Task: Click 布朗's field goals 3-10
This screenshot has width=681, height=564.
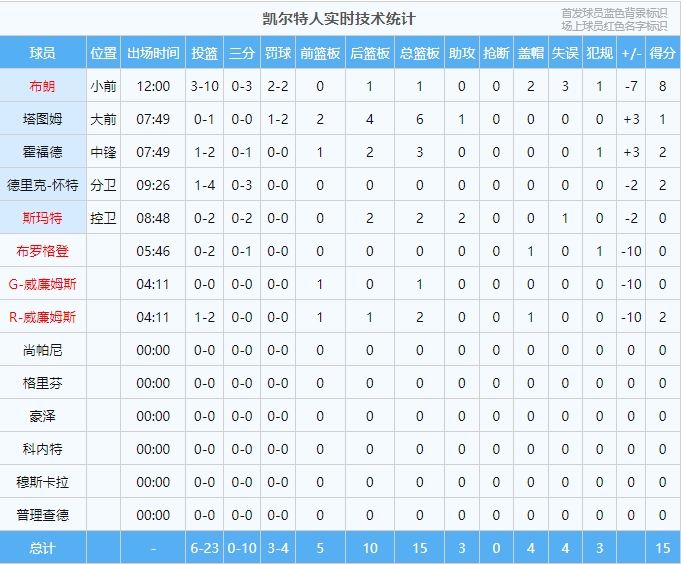Action: [204, 86]
